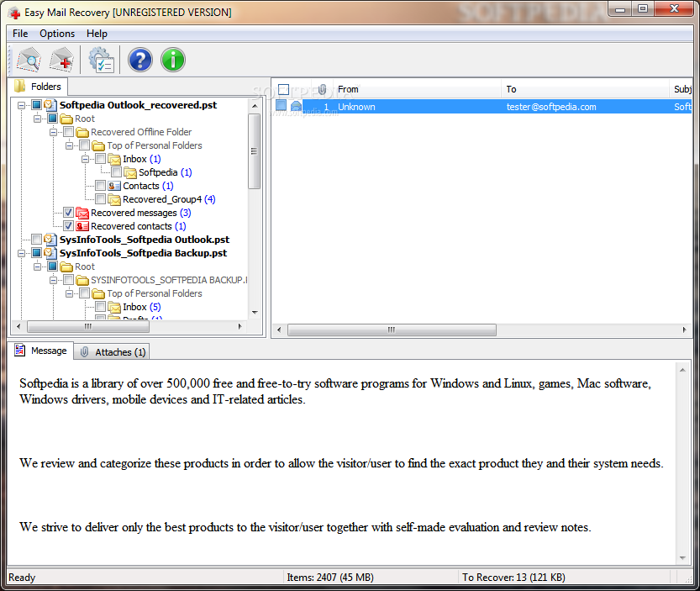Uncheck the Recovered contacts (1) checkbox
Screen dimensions: 700x591
tap(68, 225)
